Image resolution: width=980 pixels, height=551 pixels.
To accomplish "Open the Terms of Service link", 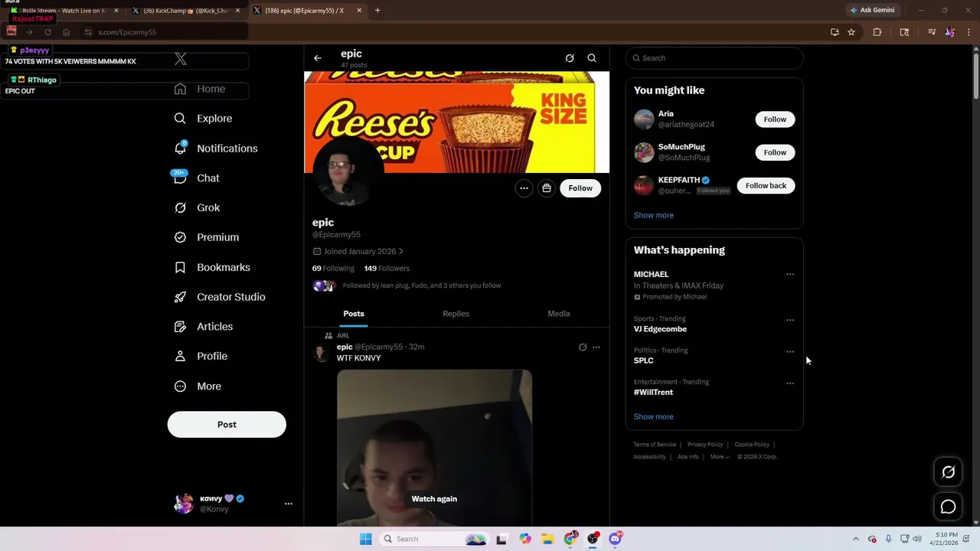I will point(655,445).
